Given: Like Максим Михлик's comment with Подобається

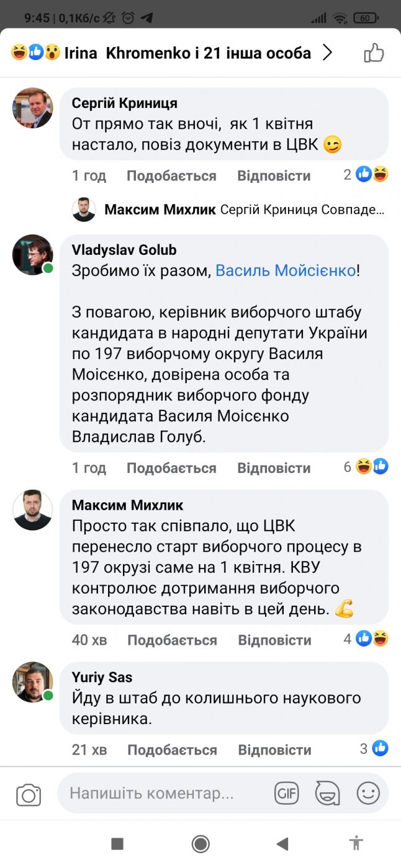Looking at the screenshot, I should tap(172, 640).
